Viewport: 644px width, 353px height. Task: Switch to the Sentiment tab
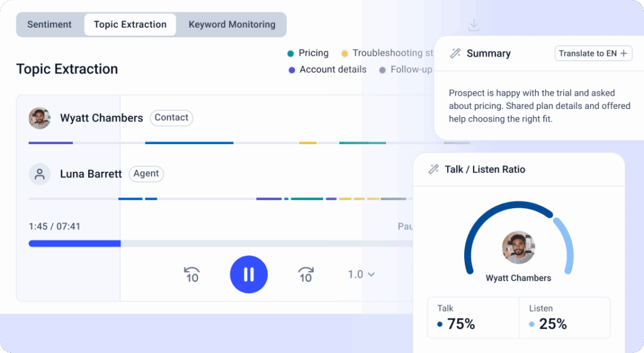click(x=50, y=25)
